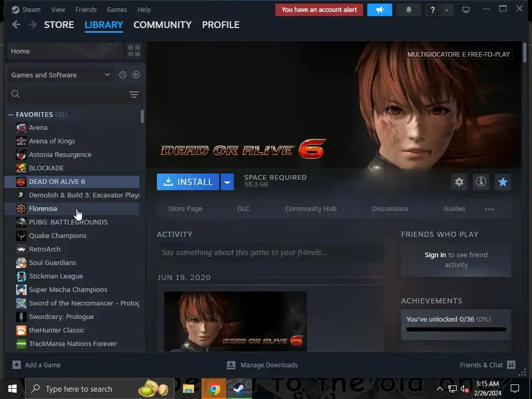Open the install options dropdown arrow

tap(227, 182)
